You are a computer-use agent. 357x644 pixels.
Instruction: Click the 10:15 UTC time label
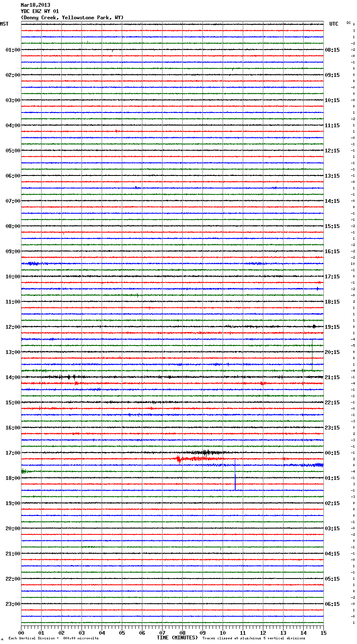click(x=332, y=100)
